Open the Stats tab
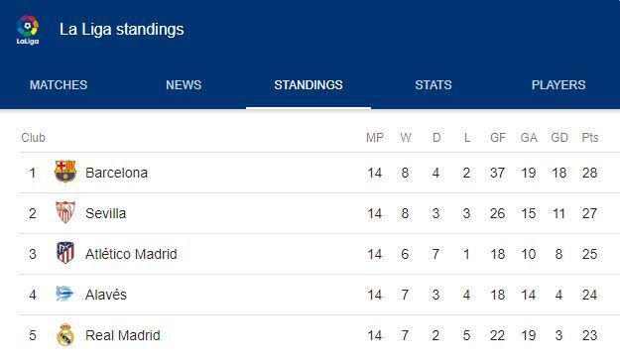 (434, 85)
